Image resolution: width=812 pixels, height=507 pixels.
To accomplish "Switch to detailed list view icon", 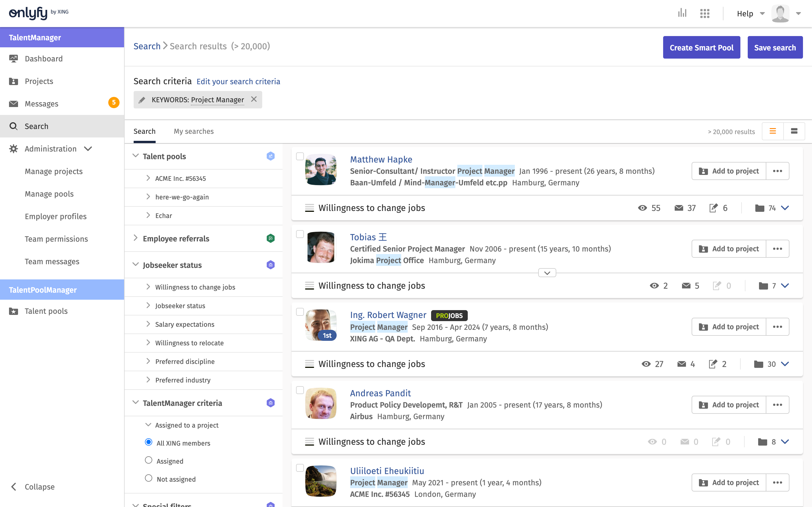I will click(794, 131).
